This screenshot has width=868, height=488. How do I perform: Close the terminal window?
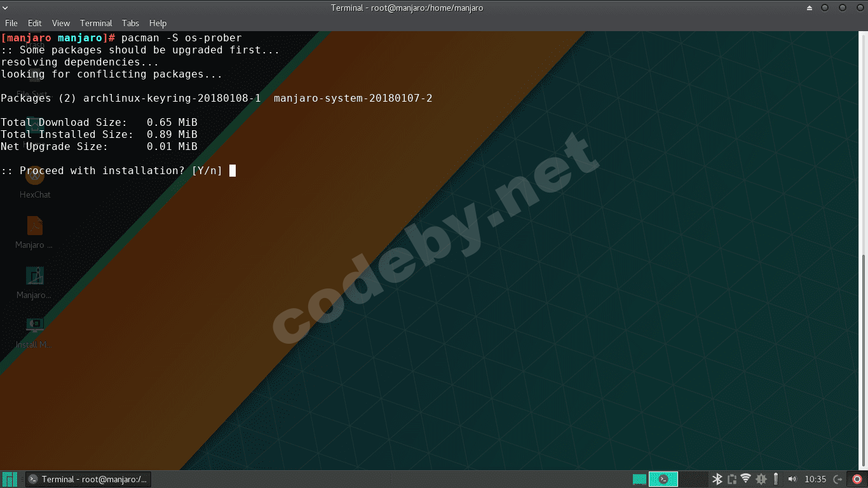[x=859, y=8]
